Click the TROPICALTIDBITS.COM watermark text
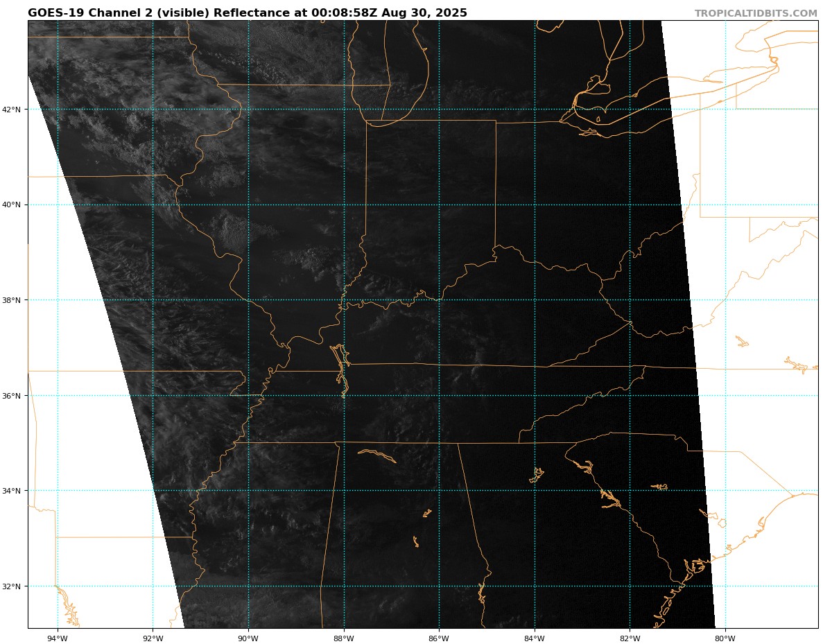The width and height of the screenshot is (832, 644). [756, 14]
